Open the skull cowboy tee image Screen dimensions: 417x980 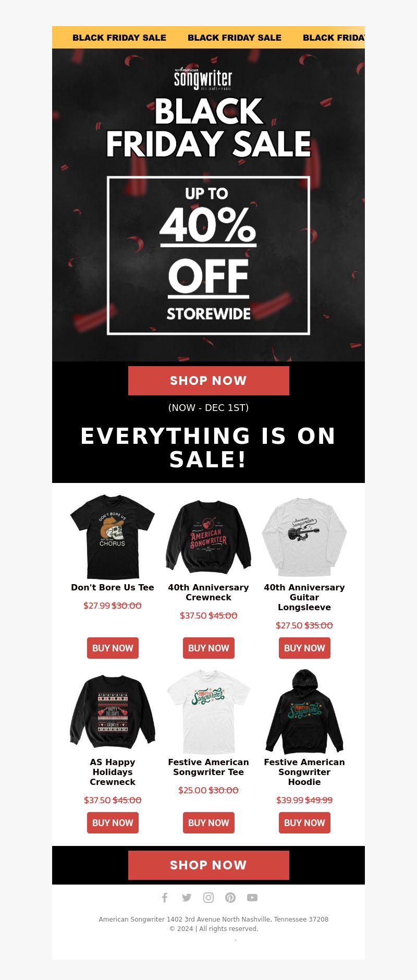(x=113, y=537)
